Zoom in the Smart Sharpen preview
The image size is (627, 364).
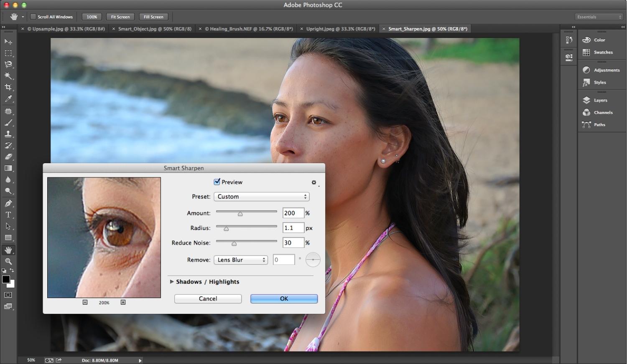pyautogui.click(x=123, y=302)
